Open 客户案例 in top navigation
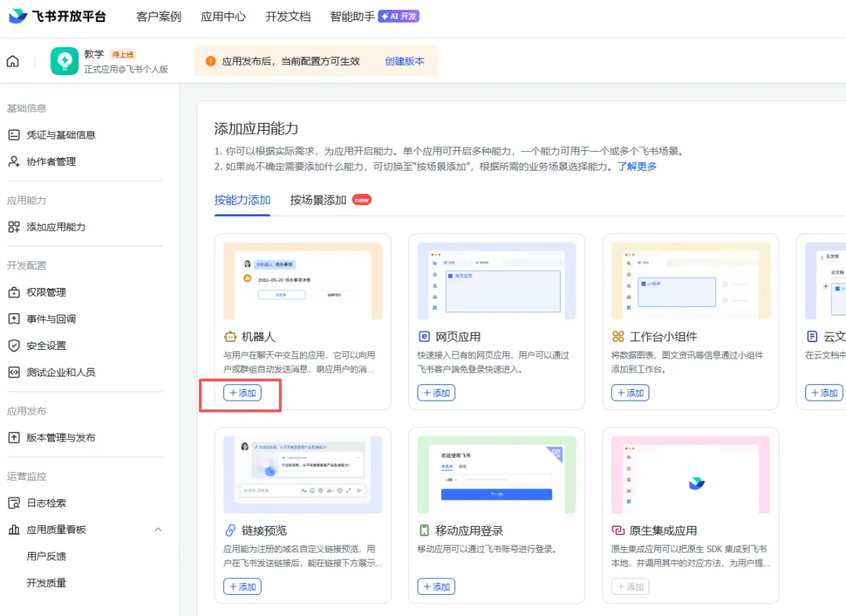This screenshot has height=616, width=846. [x=158, y=16]
